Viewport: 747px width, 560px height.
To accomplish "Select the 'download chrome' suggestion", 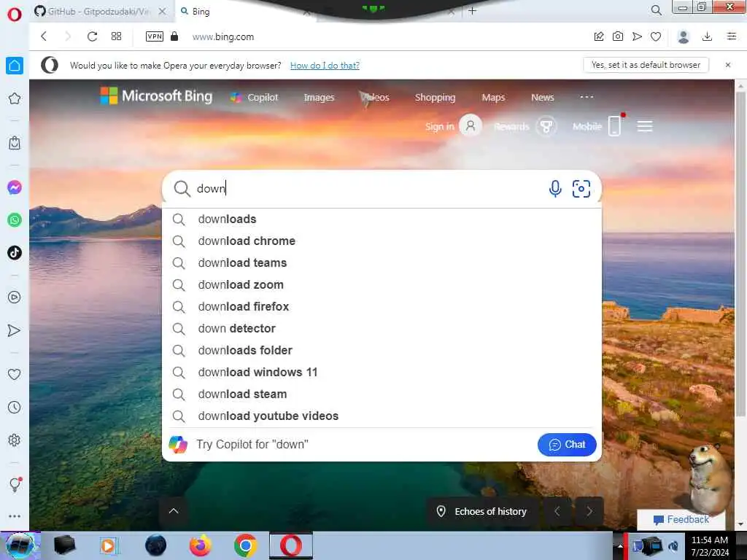I will pos(382,241).
